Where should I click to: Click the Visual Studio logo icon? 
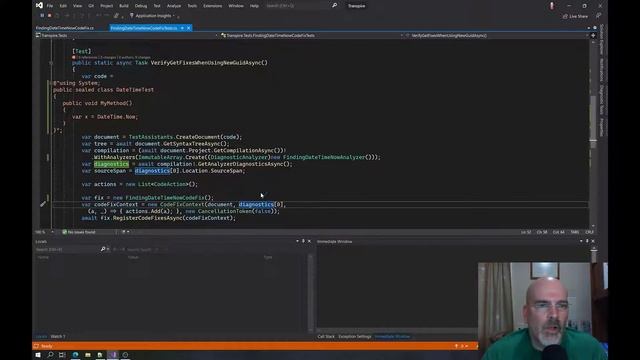(x=39, y=5)
